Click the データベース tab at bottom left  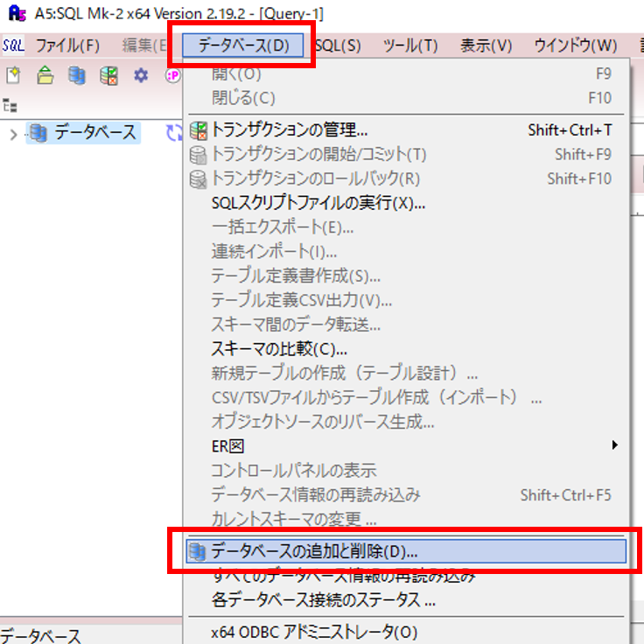click(x=41, y=635)
